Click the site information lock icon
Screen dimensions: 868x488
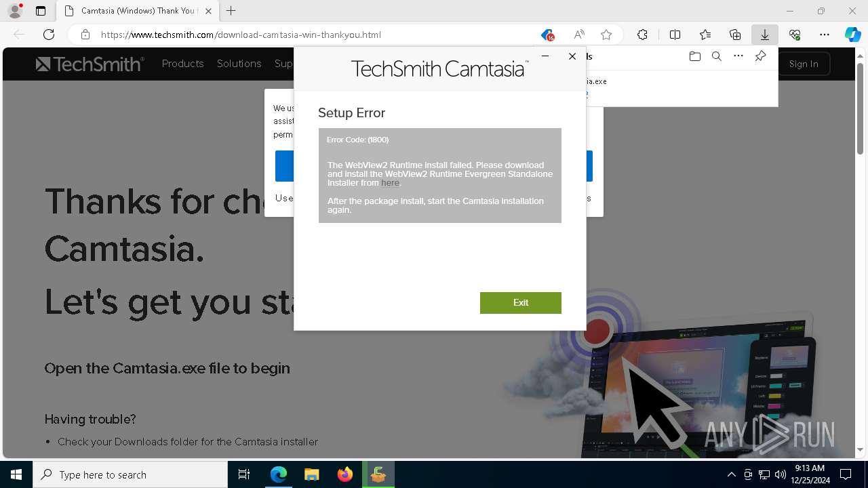tap(85, 35)
